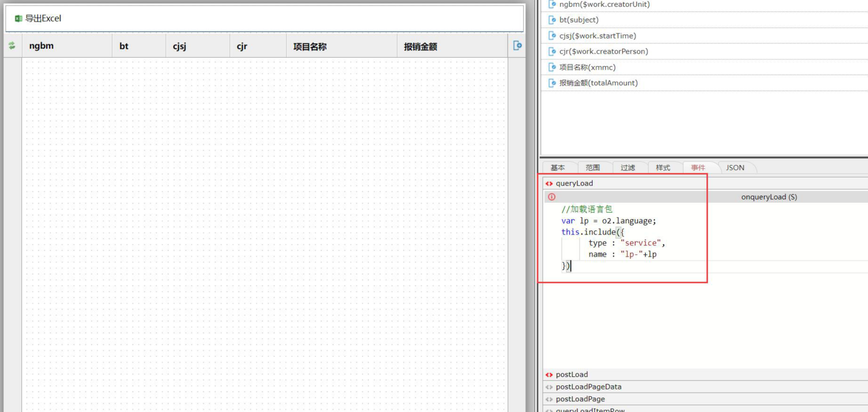The width and height of the screenshot is (868, 412).
Task: Click the green refresh icon beside ngbm header
Action: coord(12,46)
